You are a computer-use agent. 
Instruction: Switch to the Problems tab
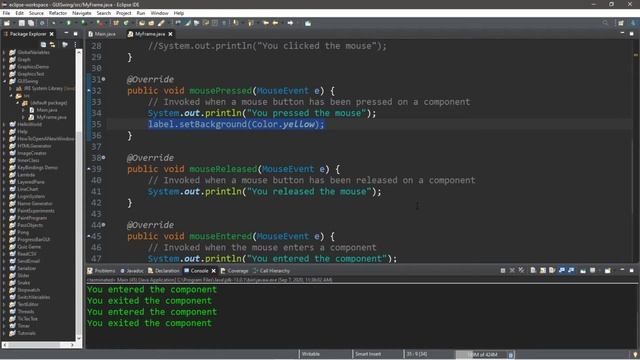(x=101, y=271)
